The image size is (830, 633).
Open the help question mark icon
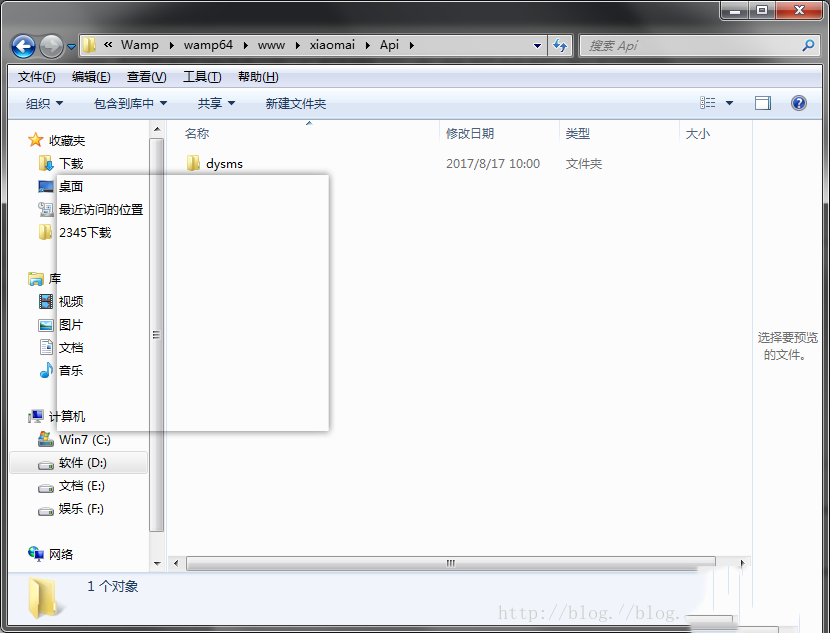click(x=799, y=103)
